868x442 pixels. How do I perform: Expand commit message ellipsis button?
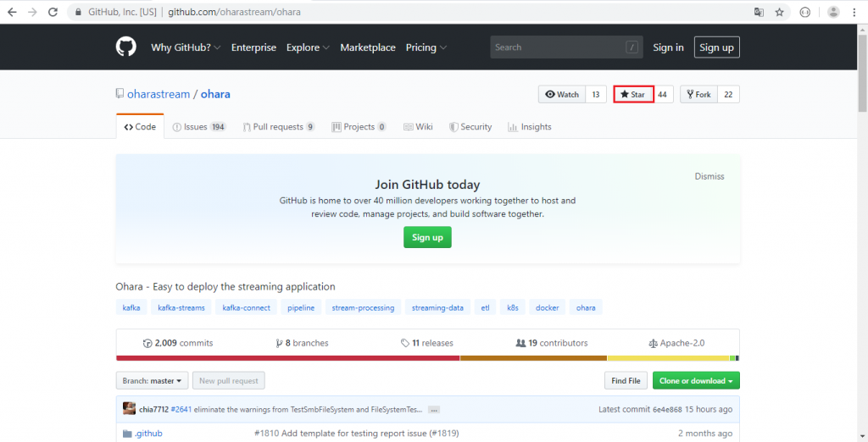click(x=434, y=410)
